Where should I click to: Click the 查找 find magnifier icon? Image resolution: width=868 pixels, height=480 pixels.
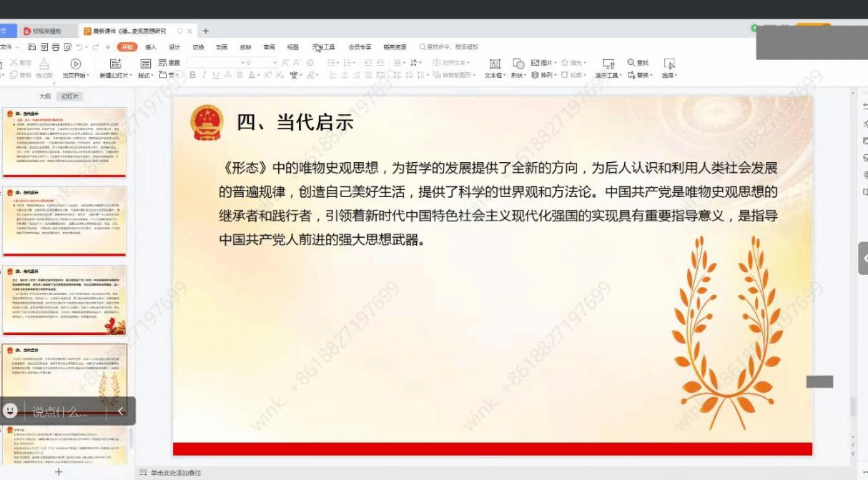pyautogui.click(x=632, y=63)
